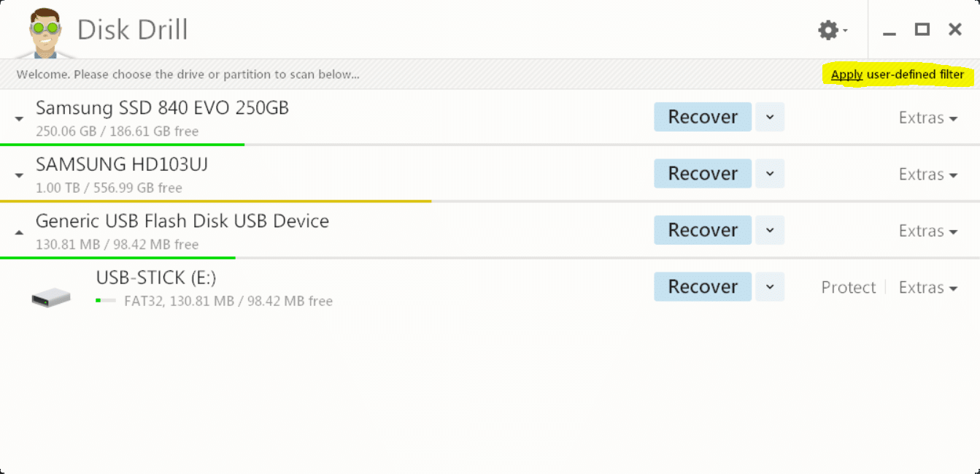Click Recover for USB-STICK (E:)
The image size is (980, 474).
(702, 287)
